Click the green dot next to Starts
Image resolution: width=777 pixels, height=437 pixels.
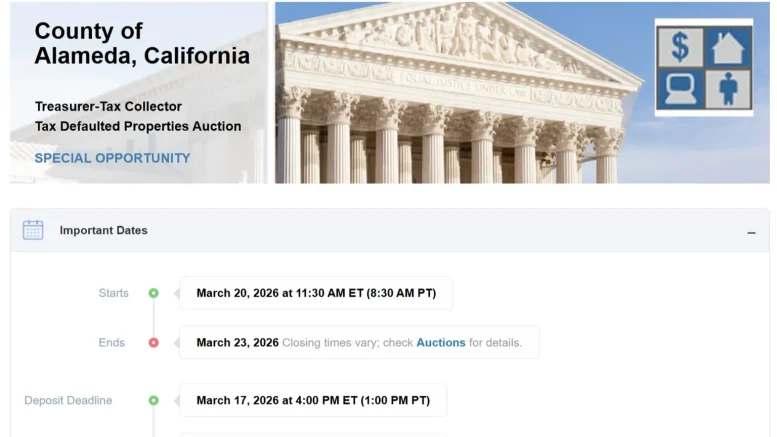pos(153,293)
